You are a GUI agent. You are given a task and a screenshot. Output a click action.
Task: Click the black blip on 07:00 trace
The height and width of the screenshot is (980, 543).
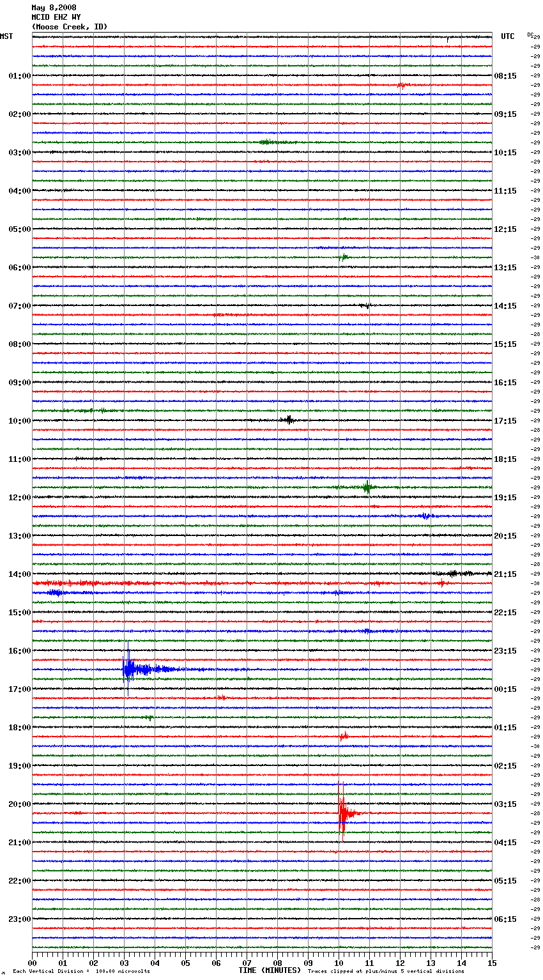click(x=365, y=305)
